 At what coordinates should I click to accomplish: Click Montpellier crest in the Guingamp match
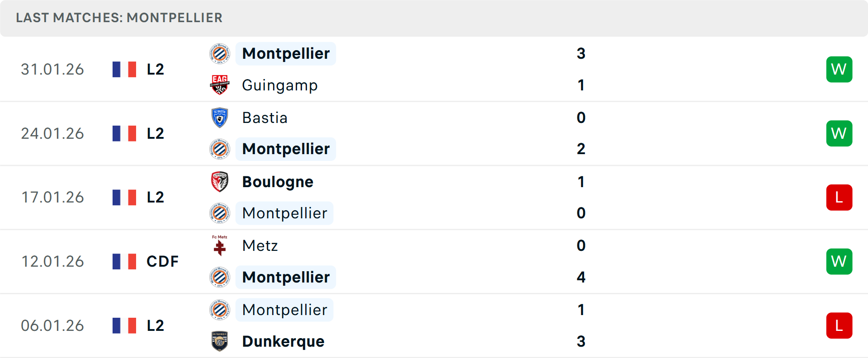(220, 54)
